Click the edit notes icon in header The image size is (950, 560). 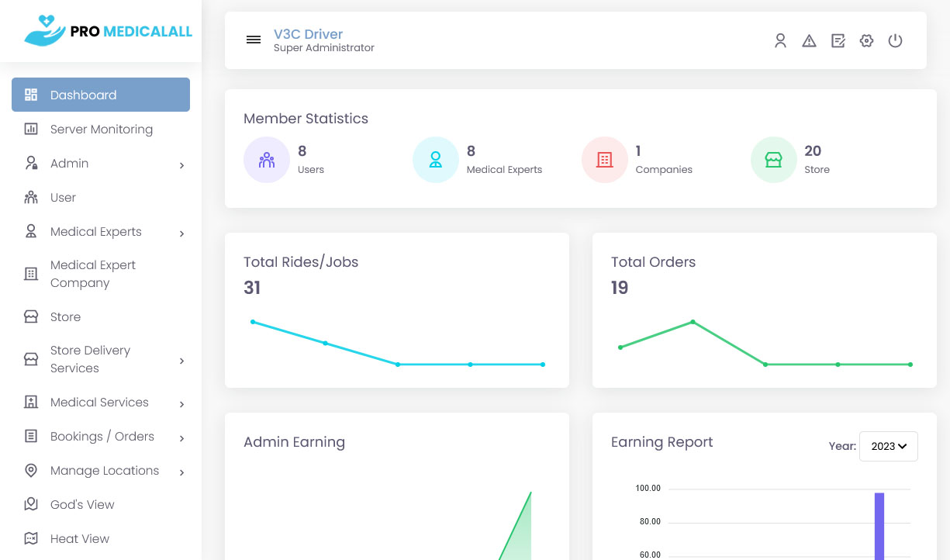838,40
